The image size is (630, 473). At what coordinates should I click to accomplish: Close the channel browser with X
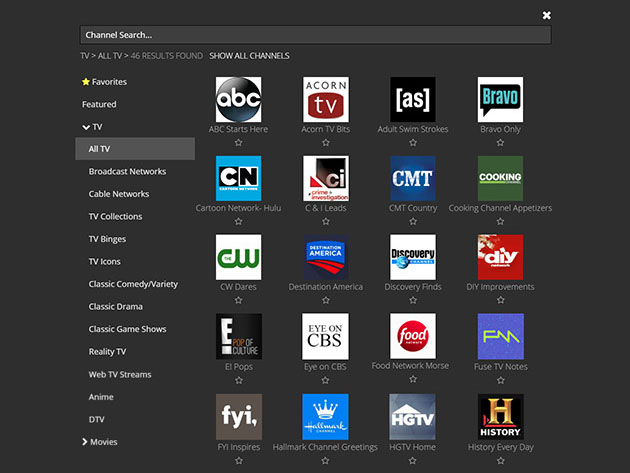click(546, 15)
